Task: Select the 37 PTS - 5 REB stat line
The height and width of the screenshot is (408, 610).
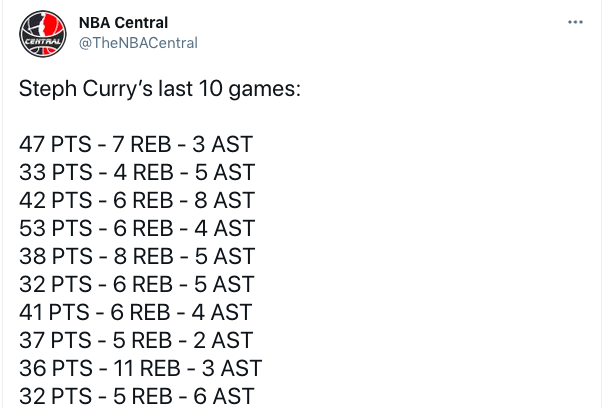Action: pyautogui.click(x=136, y=340)
